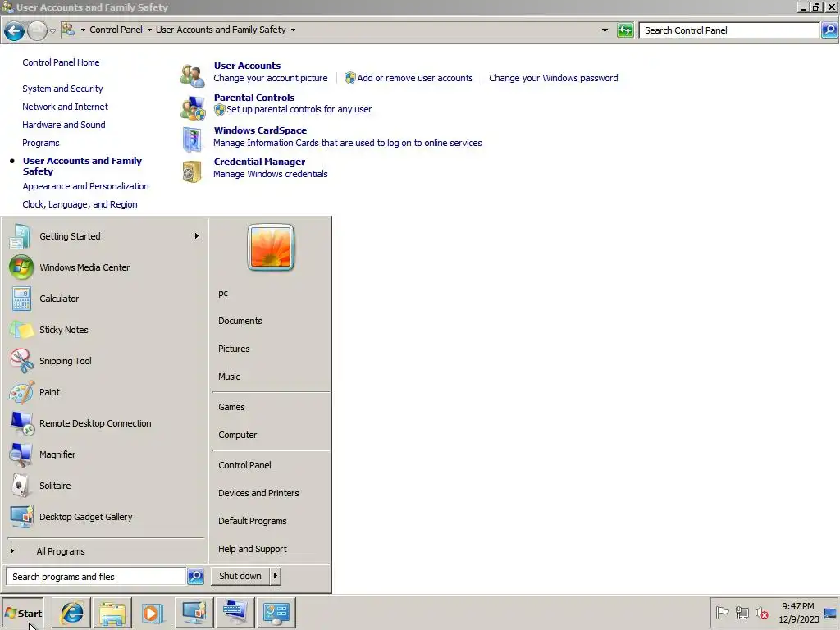Open Default Programs from Start menu

coord(253,521)
